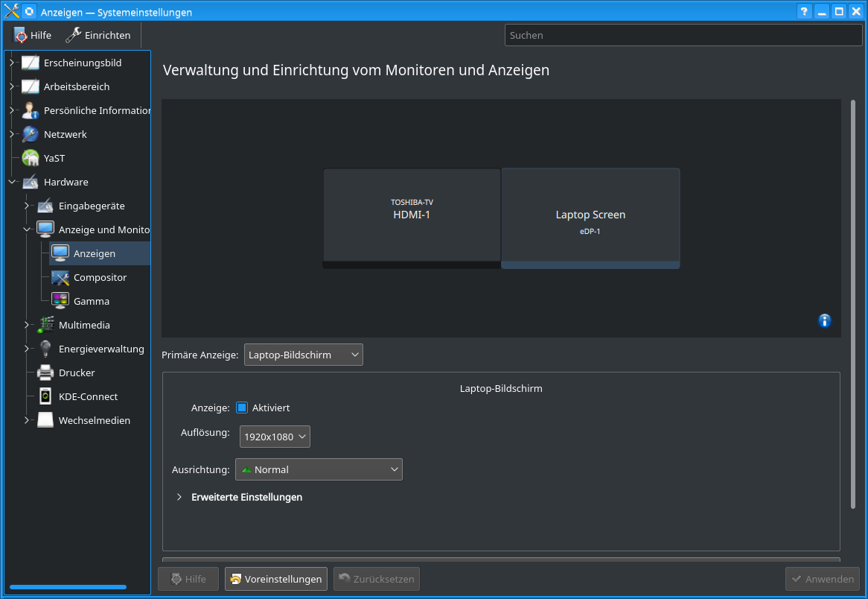
Task: Collapse the Hardware tree category
Action: pos(12,182)
